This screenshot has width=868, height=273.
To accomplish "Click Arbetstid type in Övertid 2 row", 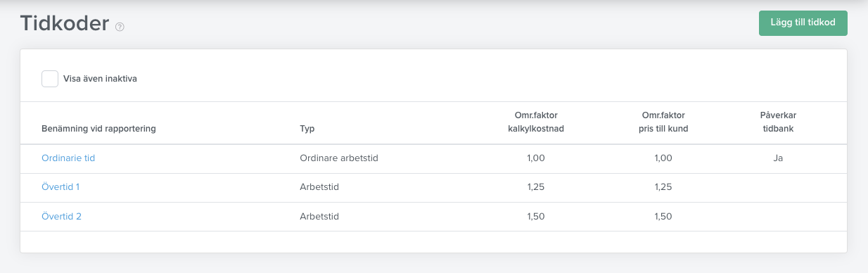I will click(319, 217).
